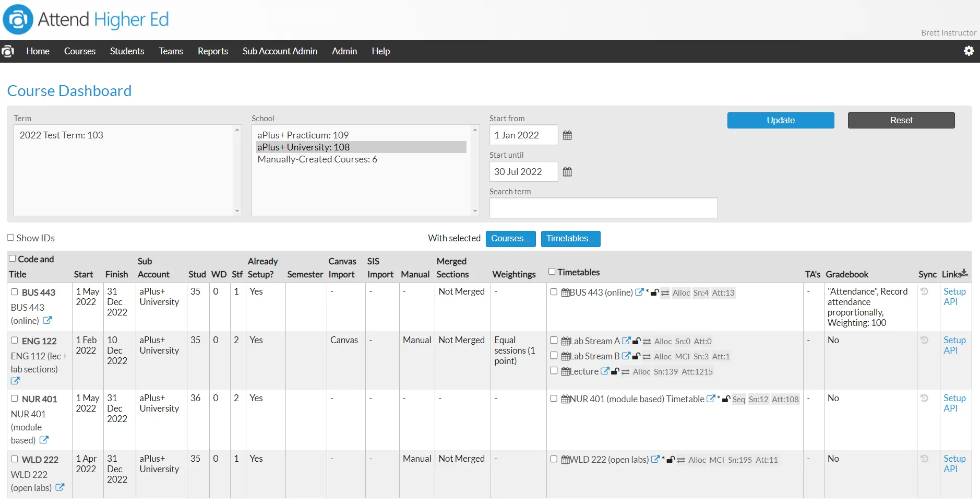Image resolution: width=980 pixels, height=503 pixels.
Task: Select the BUS 443 course checkbox
Action: coord(15,292)
